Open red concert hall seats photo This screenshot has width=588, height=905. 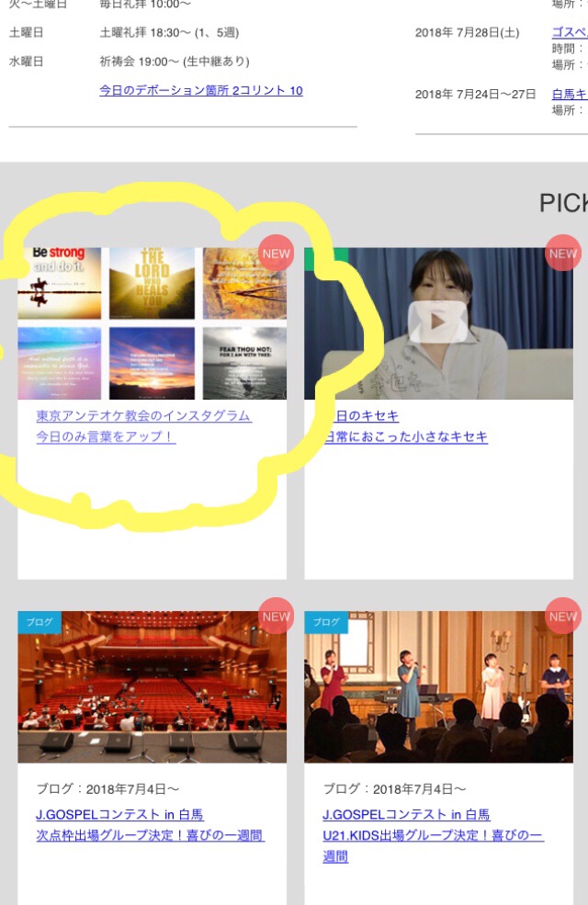tap(152, 687)
